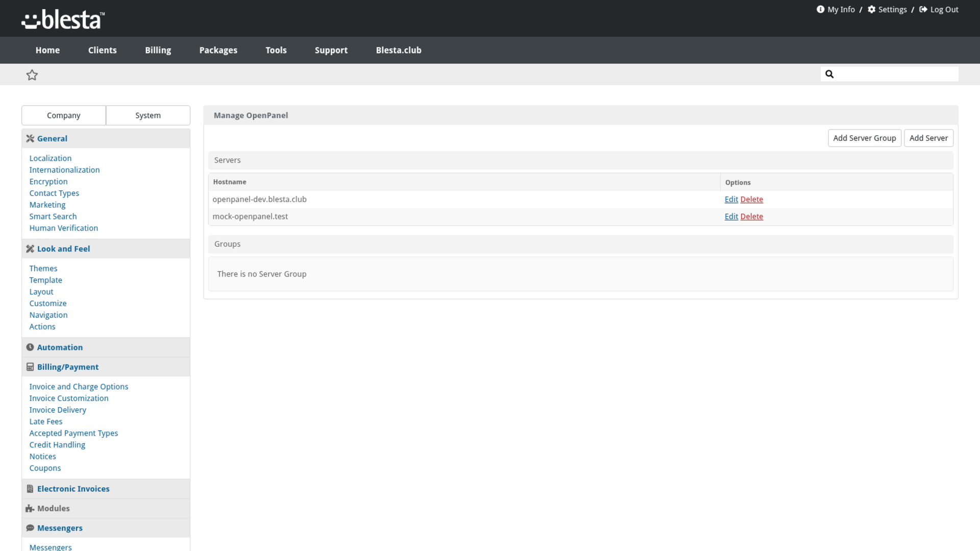The width and height of the screenshot is (980, 551).
Task: Click the Automation clock icon
Action: tap(30, 347)
